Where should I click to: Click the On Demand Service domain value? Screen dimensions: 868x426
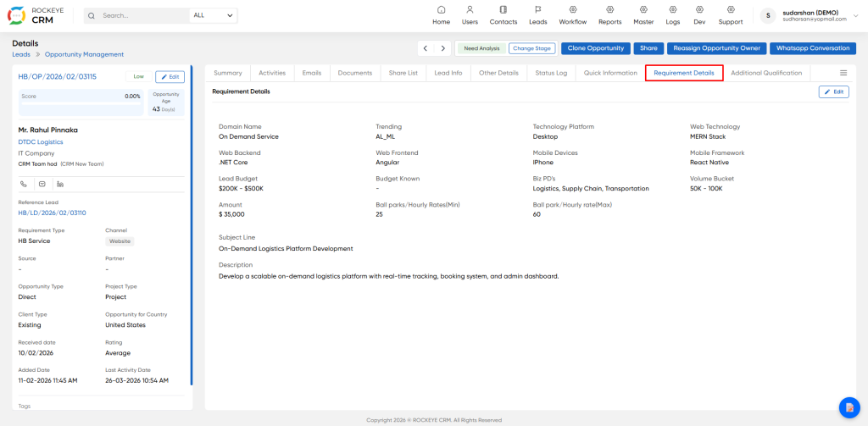[x=248, y=136]
